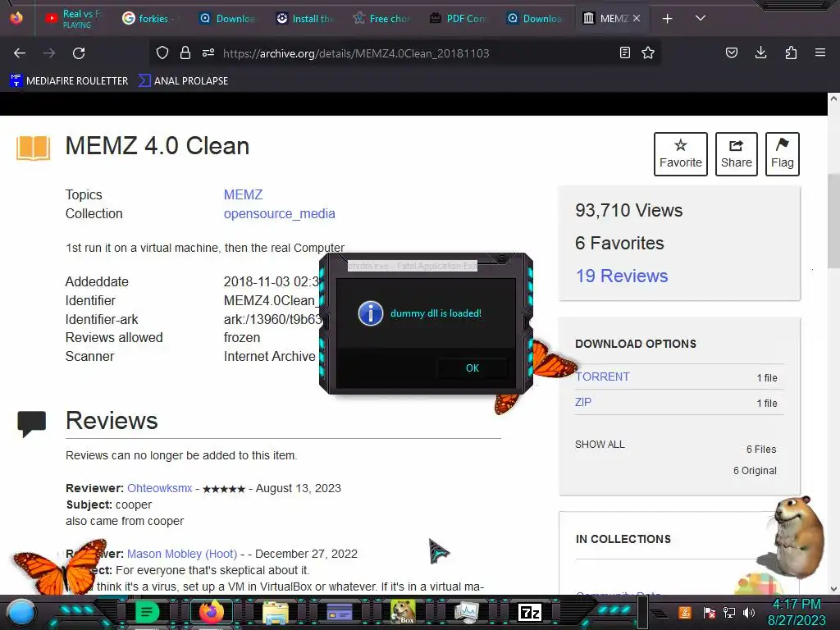Click the Favorite button
This screenshot has width=840, height=630.
680,153
